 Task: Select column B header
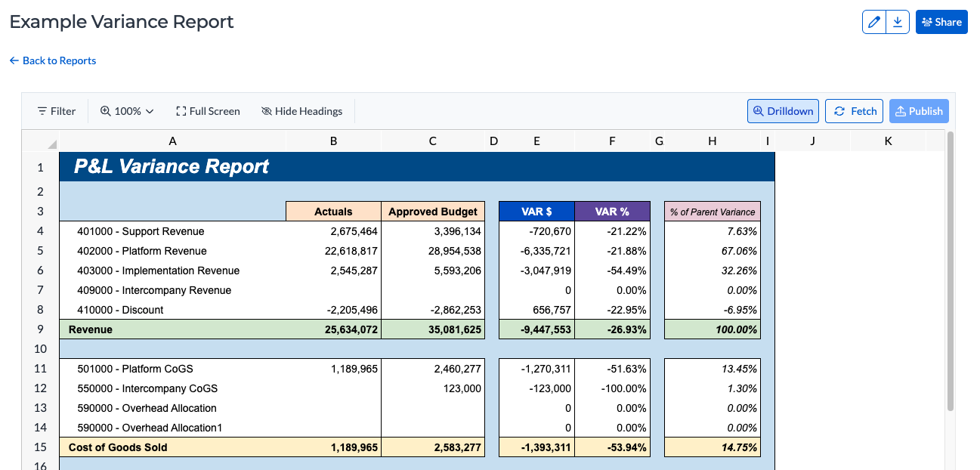333,141
